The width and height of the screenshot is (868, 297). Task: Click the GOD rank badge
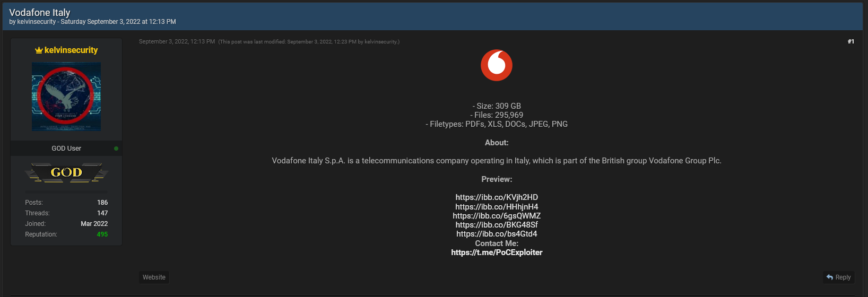coord(66,172)
